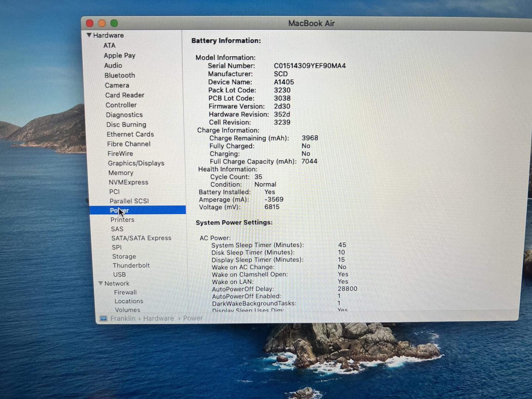Open the Printers section
This screenshot has width=532, height=399.
pos(122,220)
